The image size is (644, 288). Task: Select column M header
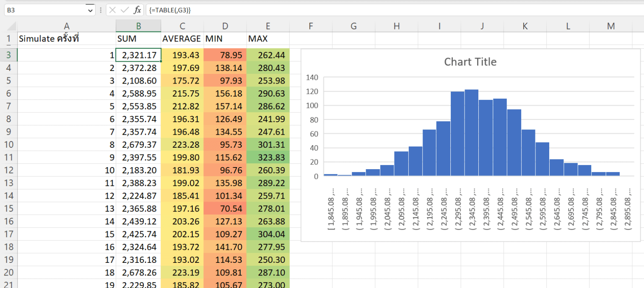(x=610, y=26)
